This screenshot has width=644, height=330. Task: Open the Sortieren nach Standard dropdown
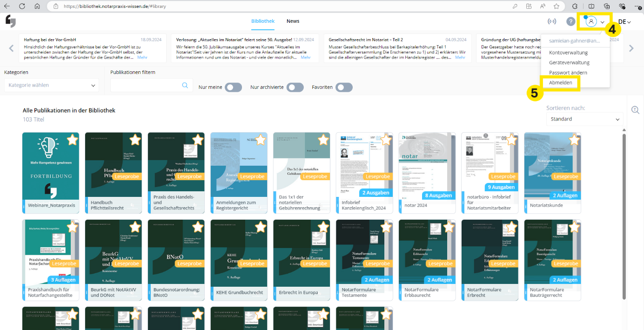pos(584,119)
